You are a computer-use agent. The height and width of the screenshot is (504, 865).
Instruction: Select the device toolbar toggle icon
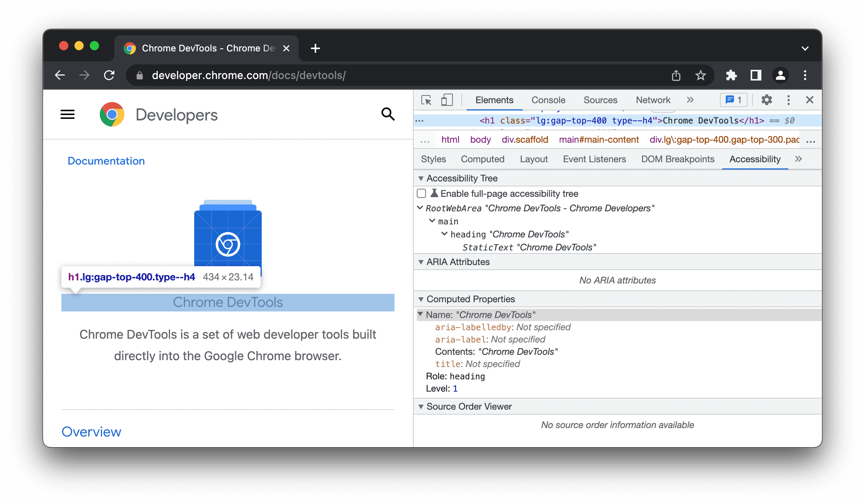tap(447, 100)
